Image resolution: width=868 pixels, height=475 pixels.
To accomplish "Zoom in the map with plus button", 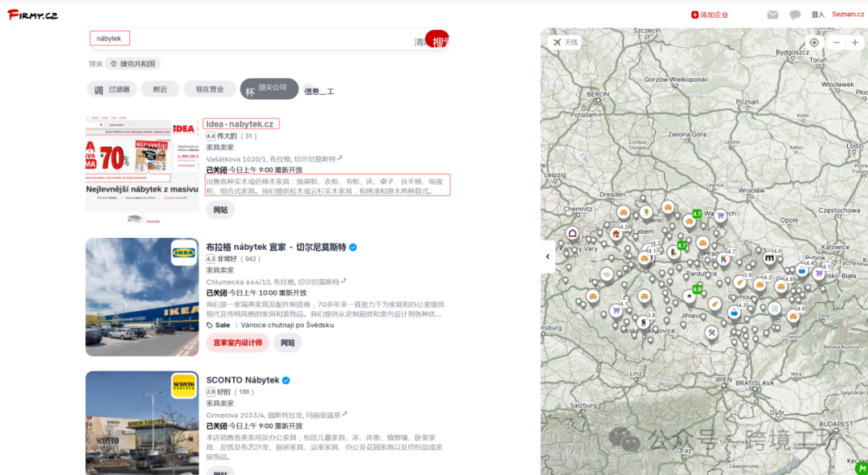I will click(854, 43).
